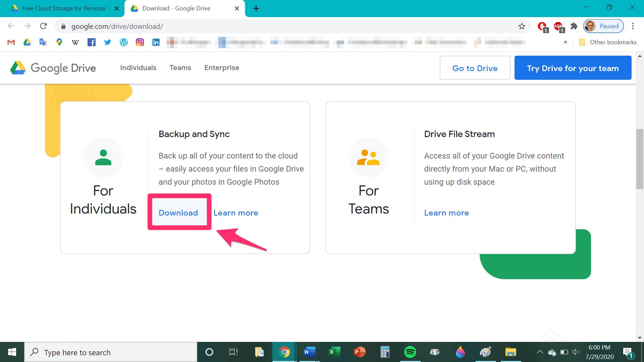The image size is (644, 362).
Task: Open Spotify from the taskbar
Action: tap(410, 352)
